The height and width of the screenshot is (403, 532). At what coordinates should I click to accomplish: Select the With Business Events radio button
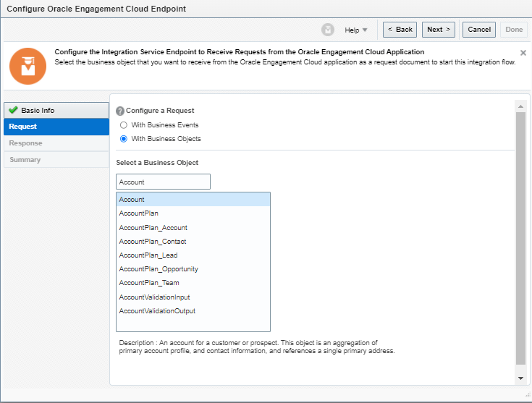coord(124,125)
